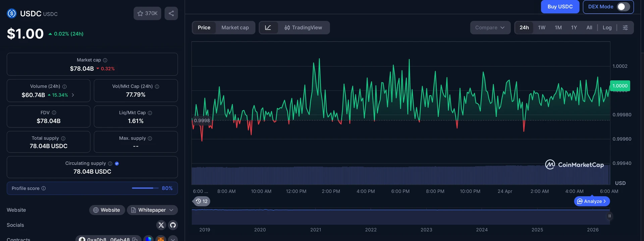The image size is (644, 241).
Task: Click info icon beside Total supply
Action: (63, 138)
